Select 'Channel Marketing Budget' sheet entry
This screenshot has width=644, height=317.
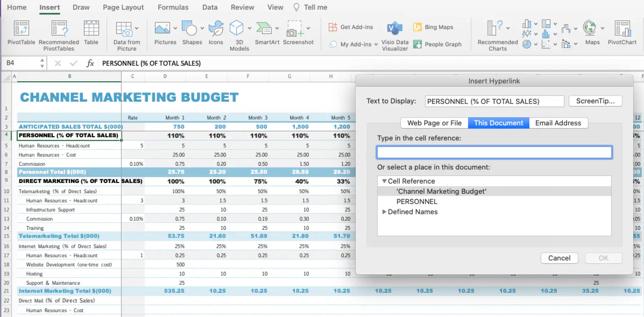point(494,191)
